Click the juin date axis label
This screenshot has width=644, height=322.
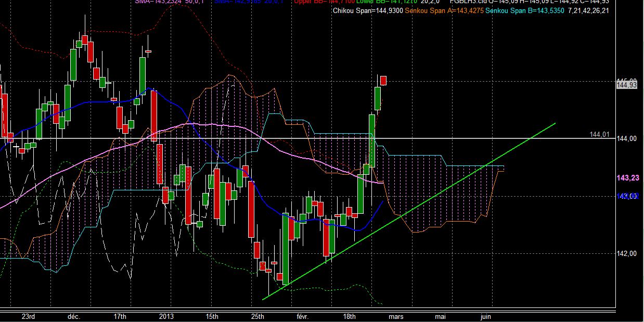[x=486, y=316]
